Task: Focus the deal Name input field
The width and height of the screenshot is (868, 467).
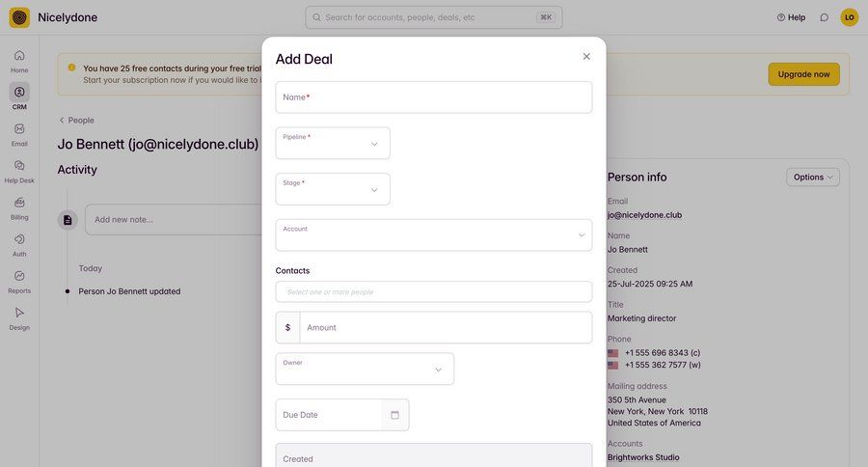Action: [x=434, y=97]
